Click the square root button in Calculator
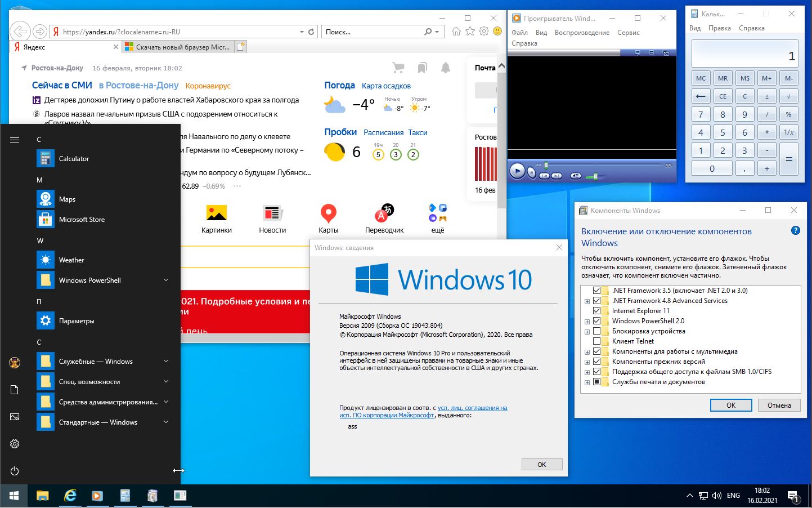This screenshot has height=508, width=812. (788, 96)
